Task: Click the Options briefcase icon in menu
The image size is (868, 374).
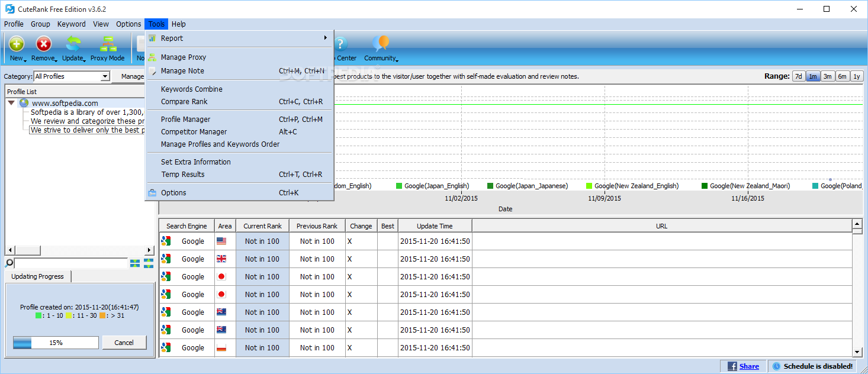Action: (152, 193)
